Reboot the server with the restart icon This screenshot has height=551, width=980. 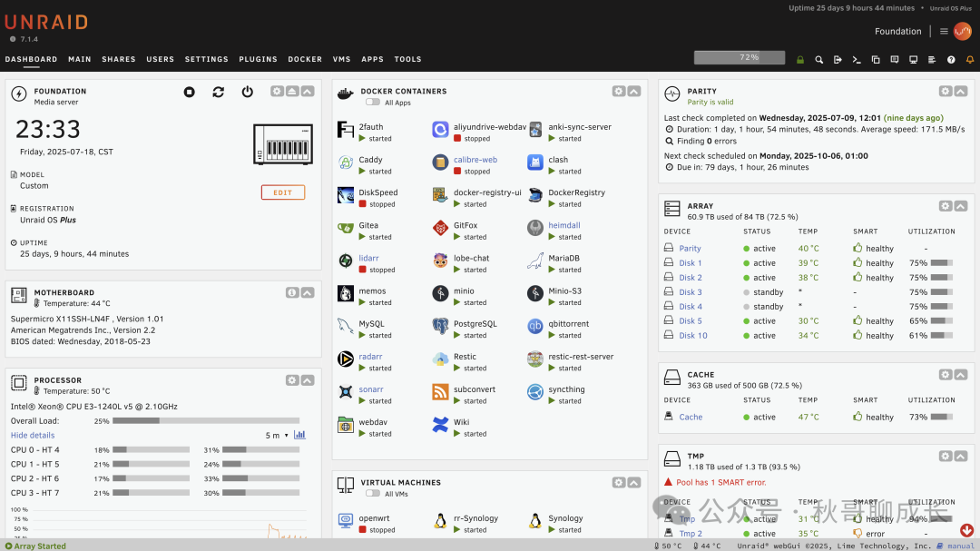click(218, 92)
